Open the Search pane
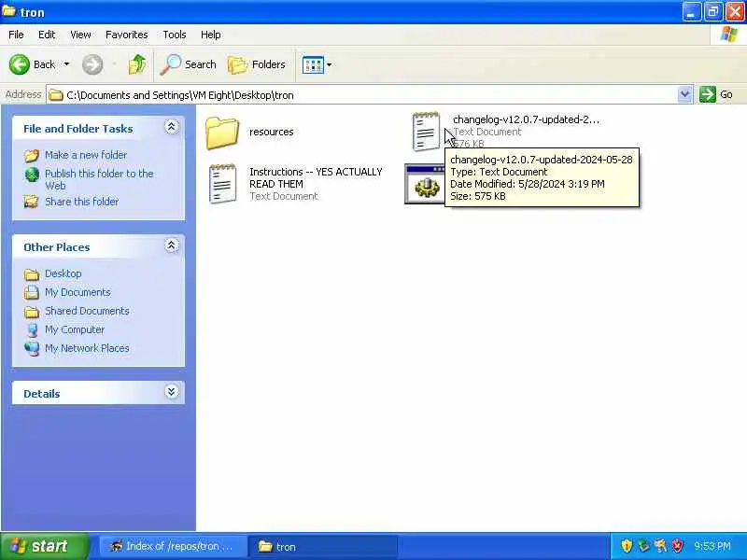This screenshot has width=747, height=560. tap(188, 64)
